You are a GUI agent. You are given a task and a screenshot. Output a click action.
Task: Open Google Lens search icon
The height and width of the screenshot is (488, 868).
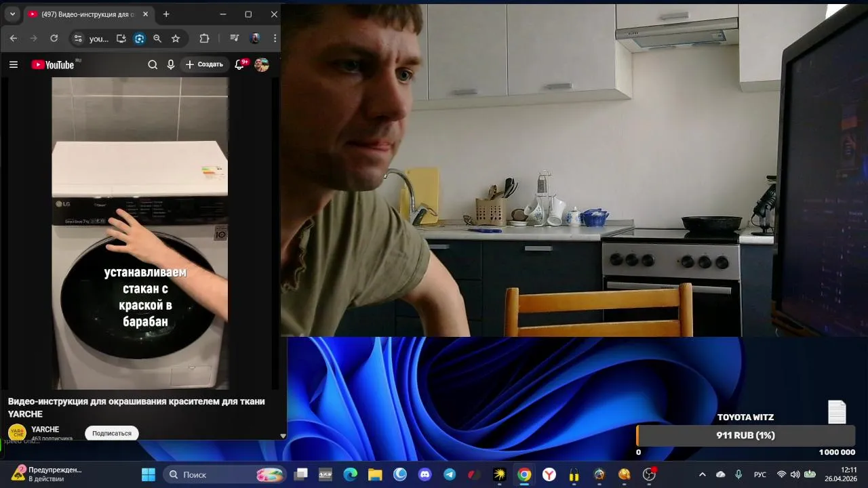tap(140, 39)
